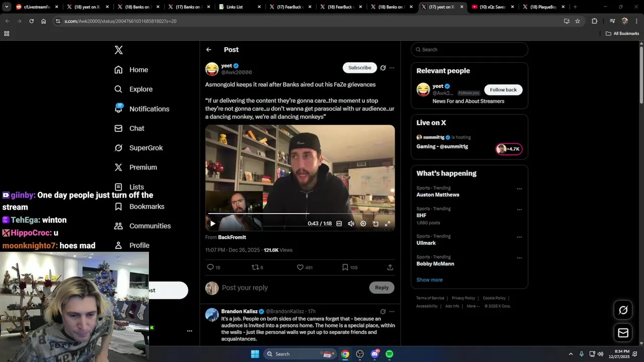
Task: Reload the browser page
Action: click(x=31, y=21)
